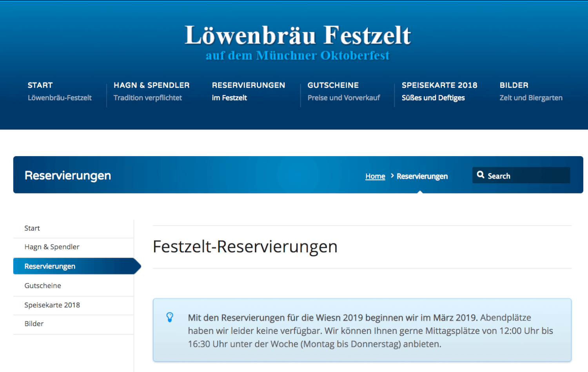Click the Reservierungen breadcrumb entry
Image resolution: width=588 pixels, height=372 pixels.
click(422, 176)
